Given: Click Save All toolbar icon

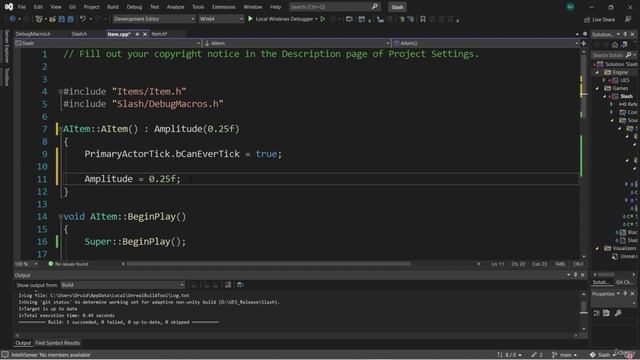Looking at the screenshot, I should point(71,19).
